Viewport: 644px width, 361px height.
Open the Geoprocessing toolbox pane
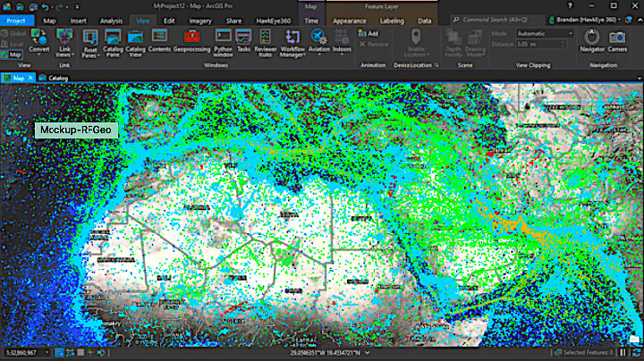coord(191,41)
